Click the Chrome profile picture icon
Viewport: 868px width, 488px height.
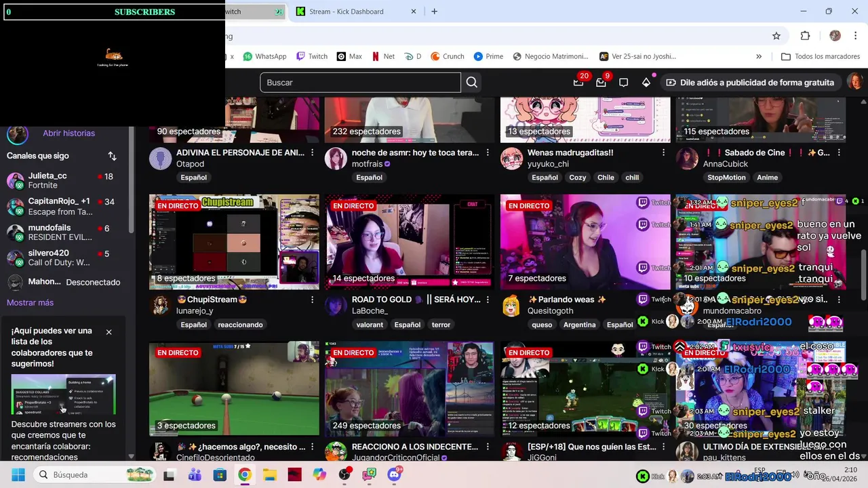(x=835, y=36)
